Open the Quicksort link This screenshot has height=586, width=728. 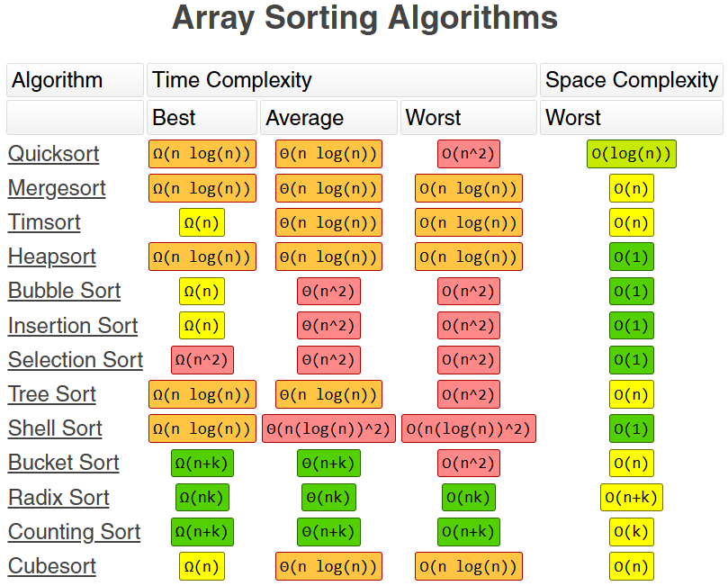(53, 154)
